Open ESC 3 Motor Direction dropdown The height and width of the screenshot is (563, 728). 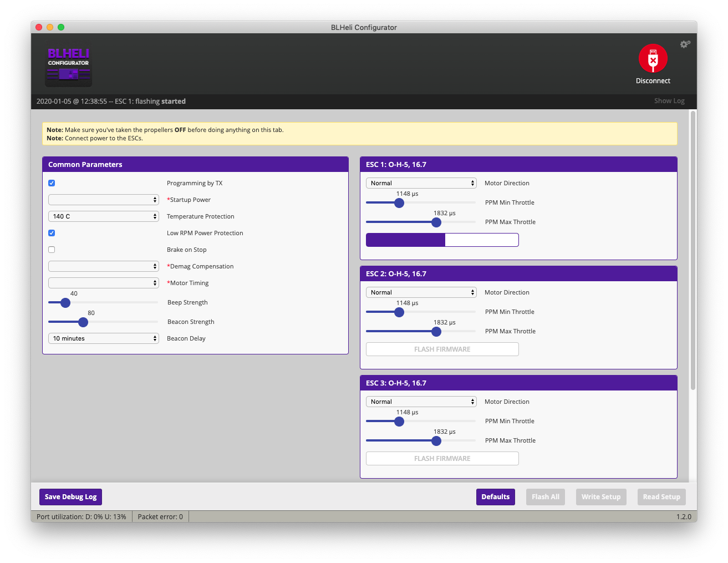click(x=421, y=402)
